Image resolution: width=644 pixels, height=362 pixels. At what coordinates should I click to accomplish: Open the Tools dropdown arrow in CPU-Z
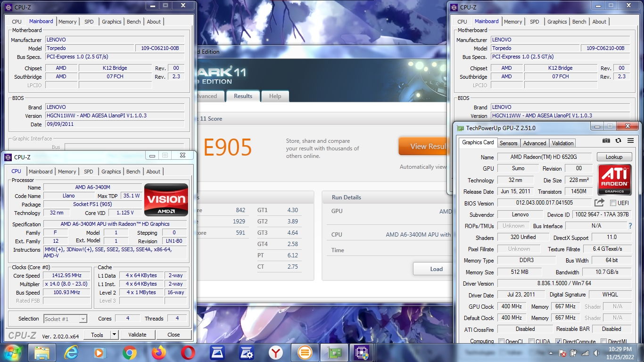114,335
